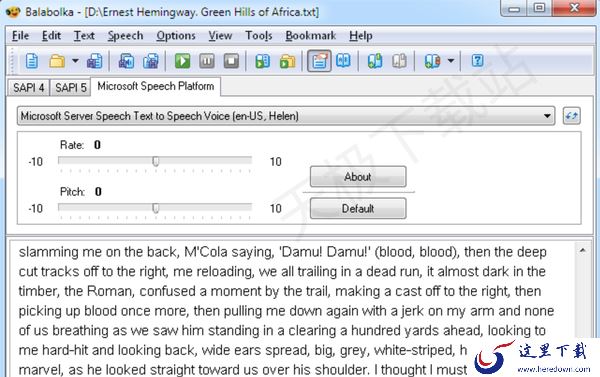Viewport: 600px width, 377px height.
Task: Open the Bookmark menu
Action: 310,36
